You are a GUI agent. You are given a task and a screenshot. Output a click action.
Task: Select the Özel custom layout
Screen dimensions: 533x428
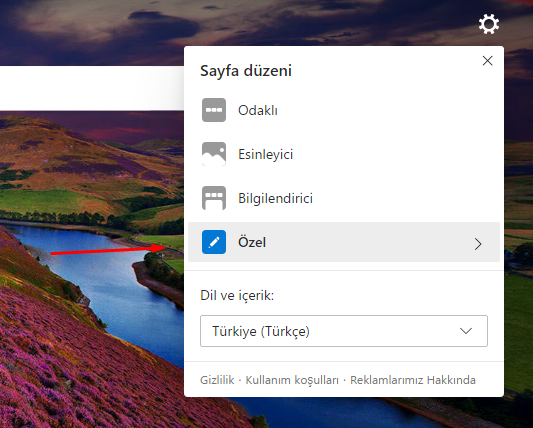pyautogui.click(x=344, y=242)
